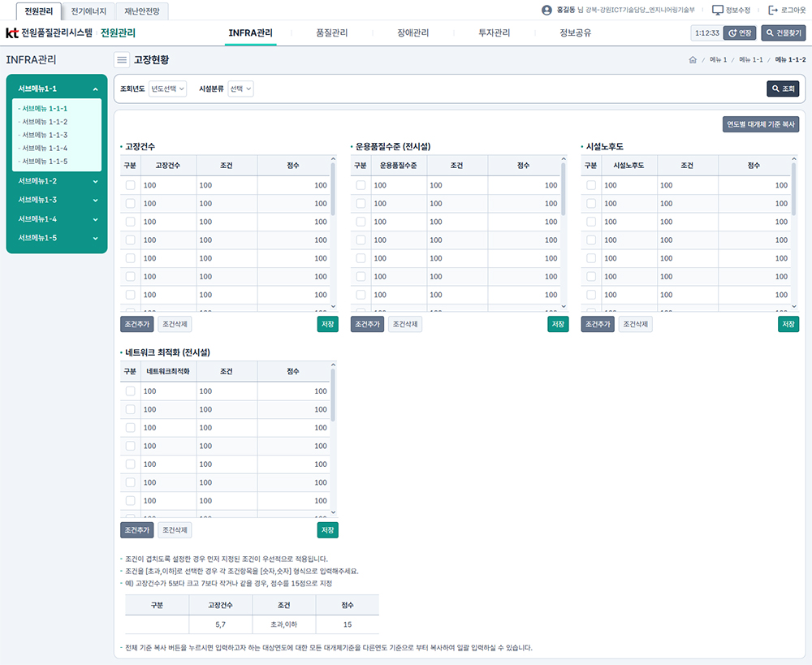This screenshot has width=812, height=665.
Task: Open 정보수정 monitor icon
Action: pyautogui.click(x=717, y=10)
